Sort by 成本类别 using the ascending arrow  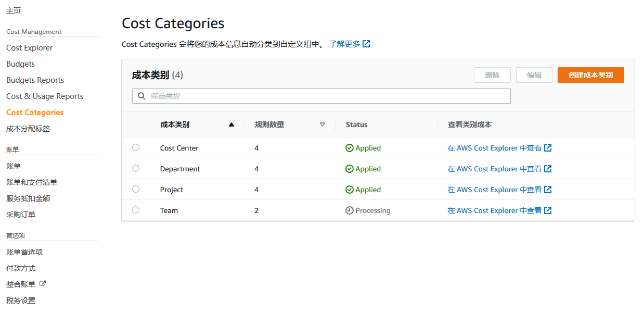click(231, 124)
